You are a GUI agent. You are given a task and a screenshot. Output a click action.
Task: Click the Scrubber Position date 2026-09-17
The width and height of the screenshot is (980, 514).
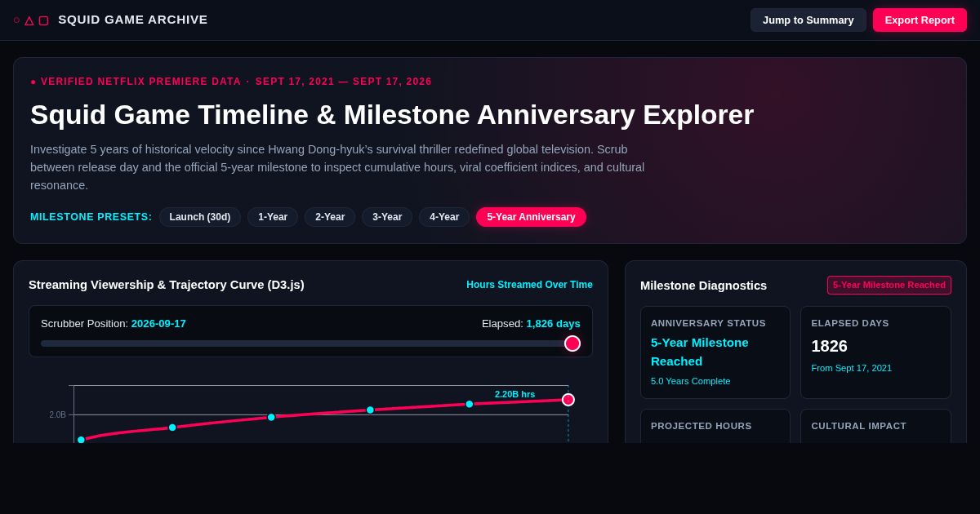[x=158, y=323]
